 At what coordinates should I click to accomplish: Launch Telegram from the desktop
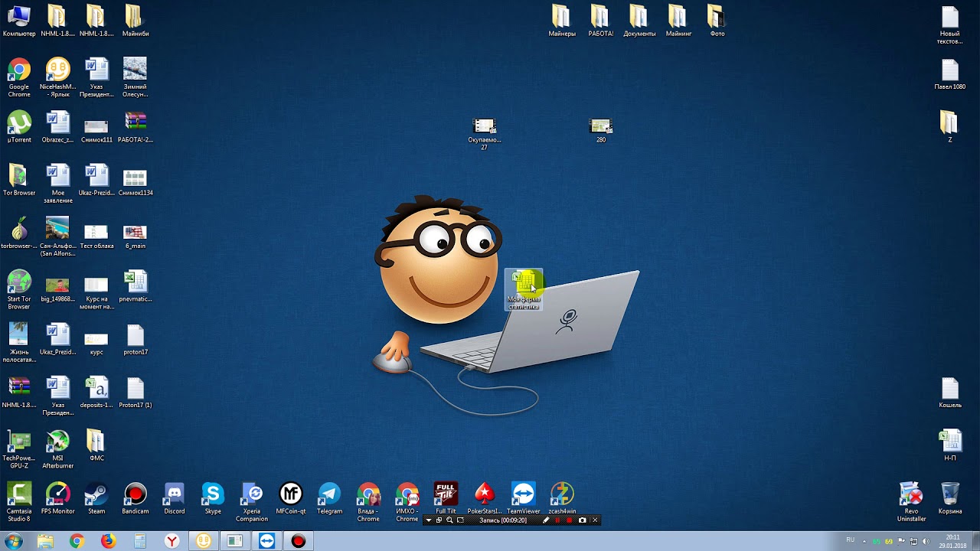pos(329,495)
